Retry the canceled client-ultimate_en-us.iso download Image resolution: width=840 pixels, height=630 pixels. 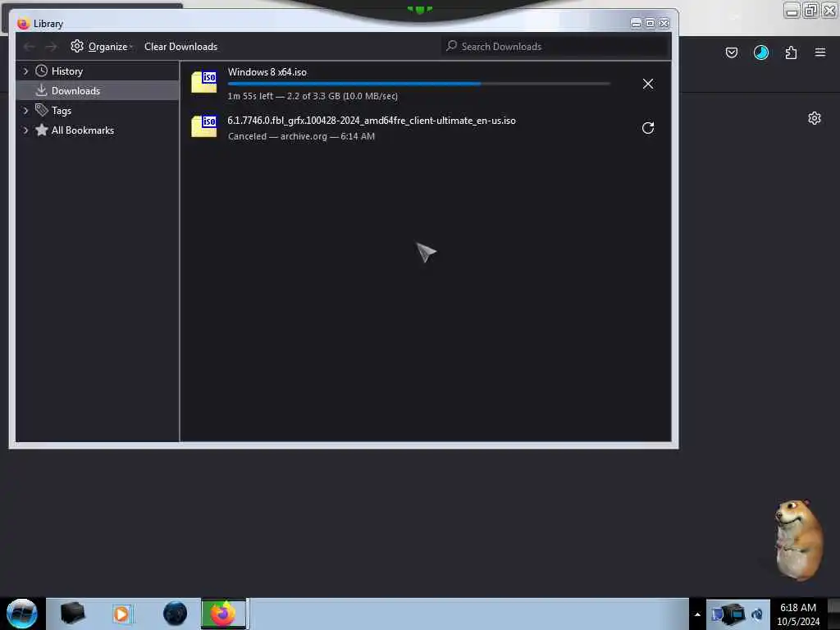point(648,127)
